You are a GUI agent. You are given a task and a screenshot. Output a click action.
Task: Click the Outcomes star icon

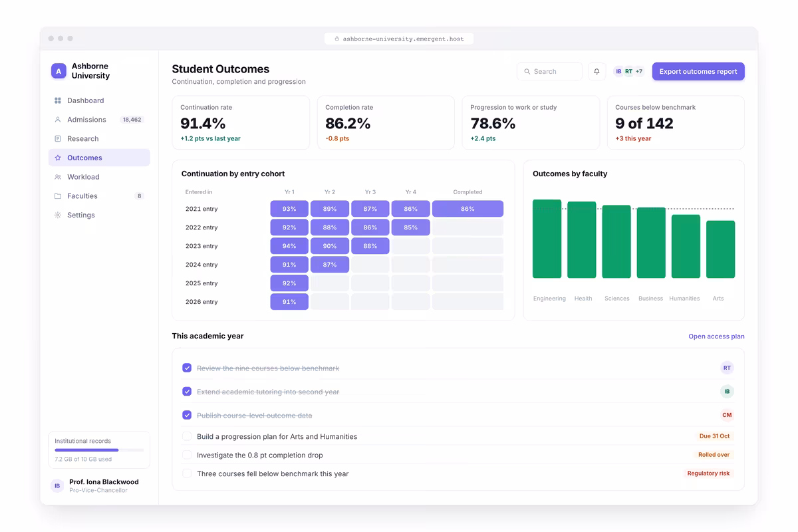point(58,158)
